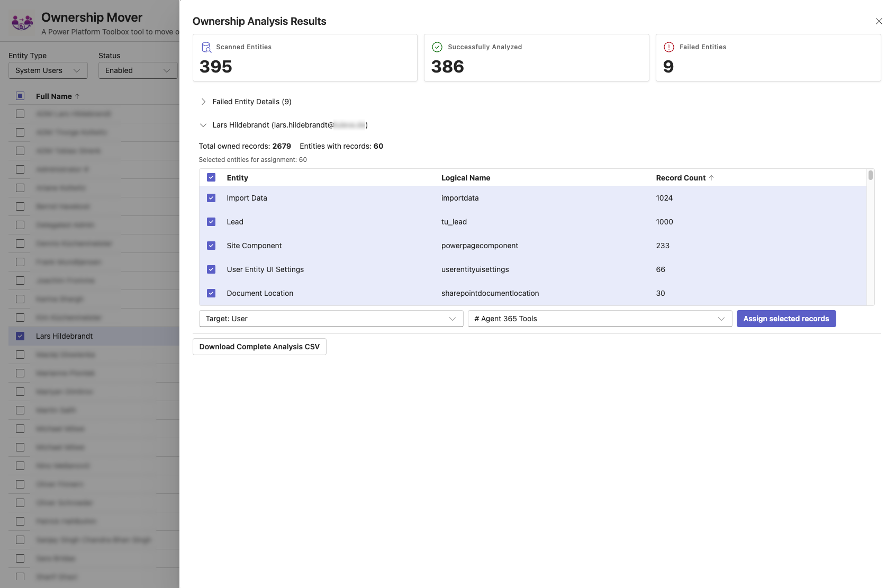
Task: Click record count 233
Action: 663,246
